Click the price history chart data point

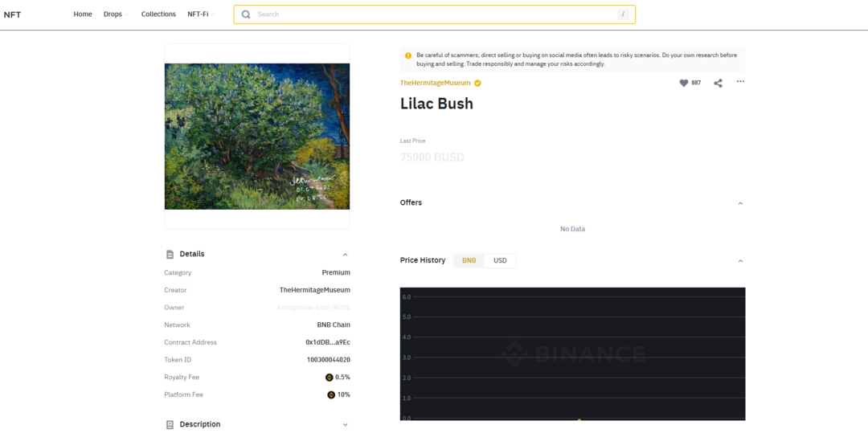pos(579,420)
